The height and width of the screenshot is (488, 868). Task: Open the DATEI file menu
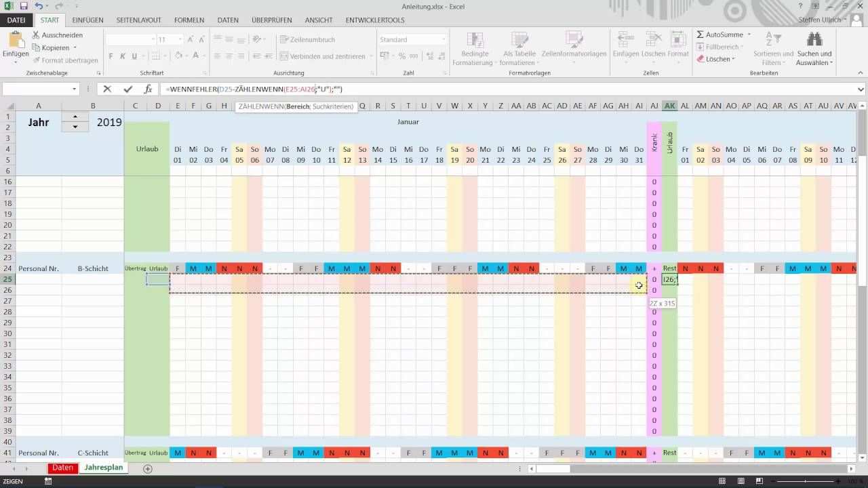[x=16, y=20]
